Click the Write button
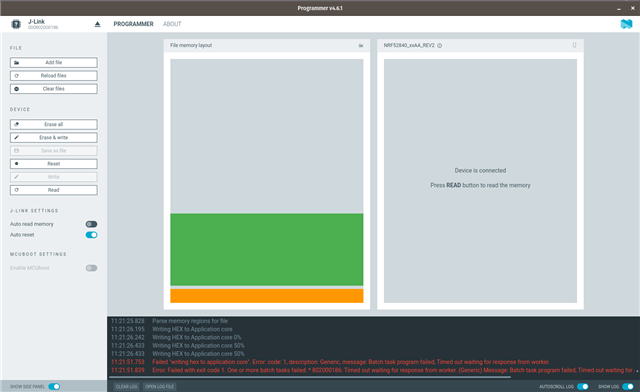 pyautogui.click(x=53, y=177)
